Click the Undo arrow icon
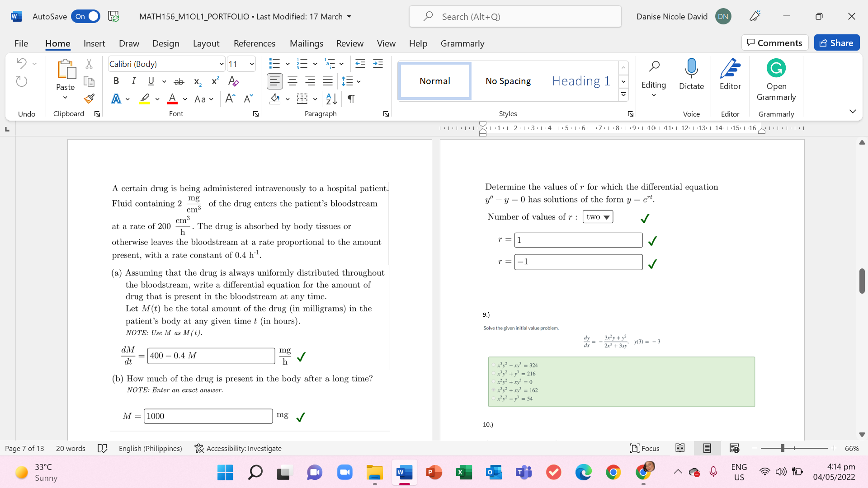The height and width of the screenshot is (488, 868). click(21, 63)
